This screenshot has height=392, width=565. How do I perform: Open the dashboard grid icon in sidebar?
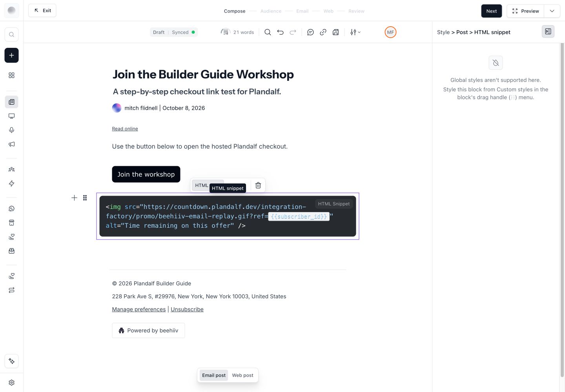click(11, 75)
